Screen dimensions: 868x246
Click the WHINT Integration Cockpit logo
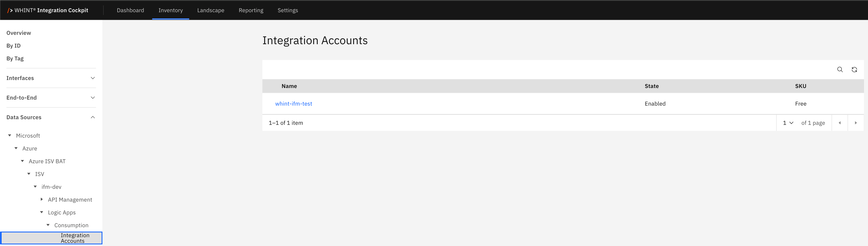coord(48,10)
